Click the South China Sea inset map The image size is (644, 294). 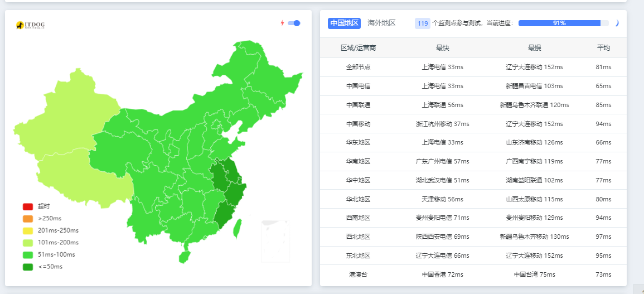pyautogui.click(x=275, y=241)
